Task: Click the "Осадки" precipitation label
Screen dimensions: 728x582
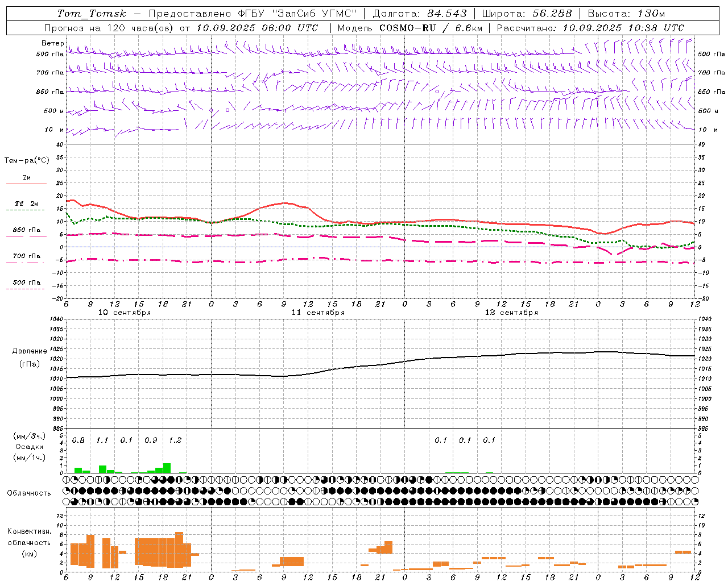Action: [x=29, y=447]
